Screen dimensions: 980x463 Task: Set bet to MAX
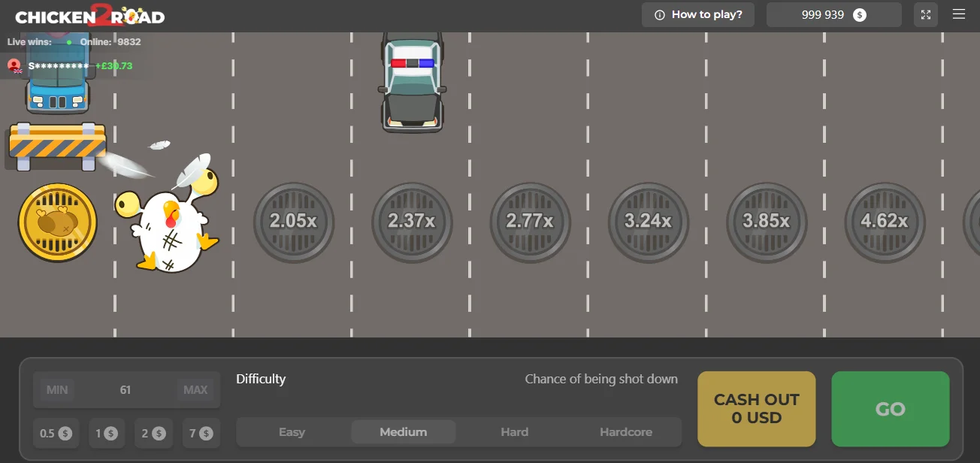click(x=195, y=389)
